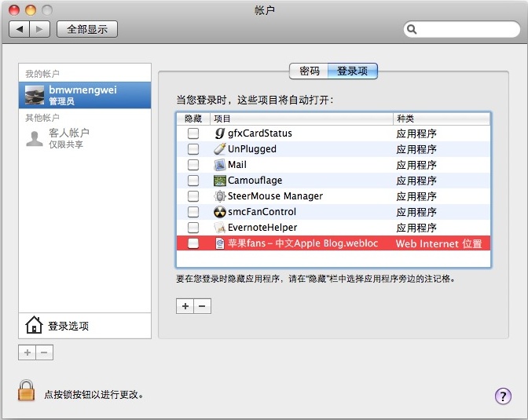Image resolution: width=528 pixels, height=420 pixels.
Task: Go back with the left arrow button
Action: click(x=20, y=29)
